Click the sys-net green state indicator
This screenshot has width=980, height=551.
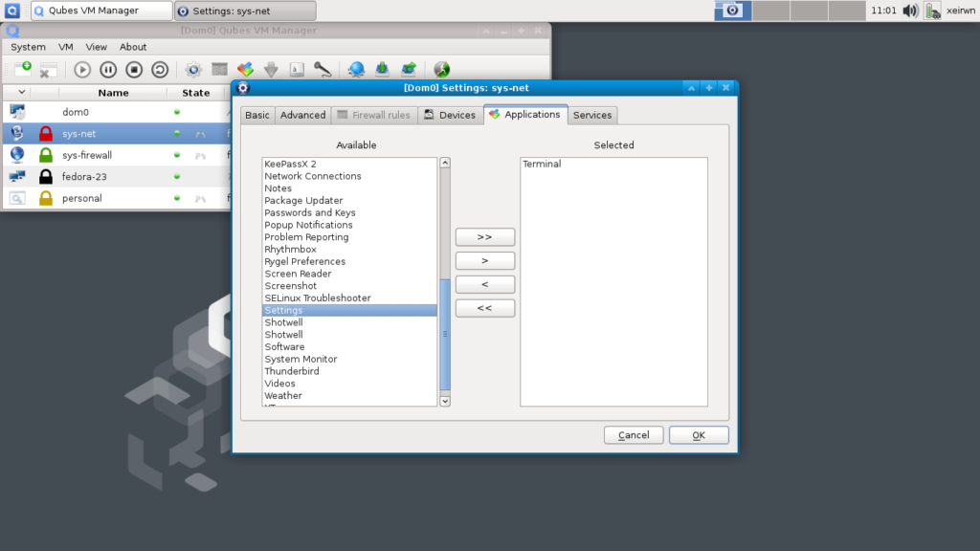(177, 134)
